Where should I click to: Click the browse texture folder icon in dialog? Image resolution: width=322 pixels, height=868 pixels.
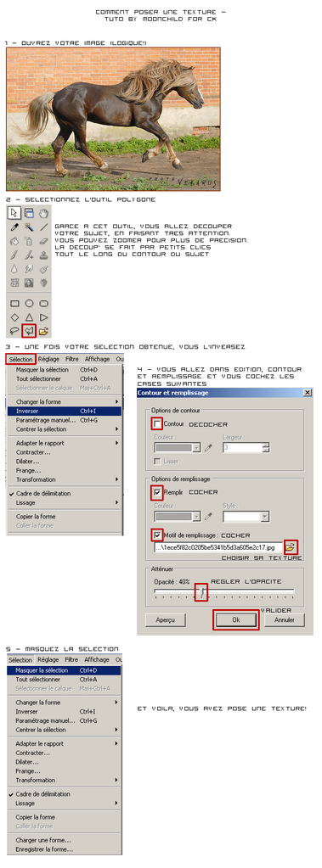(x=291, y=547)
